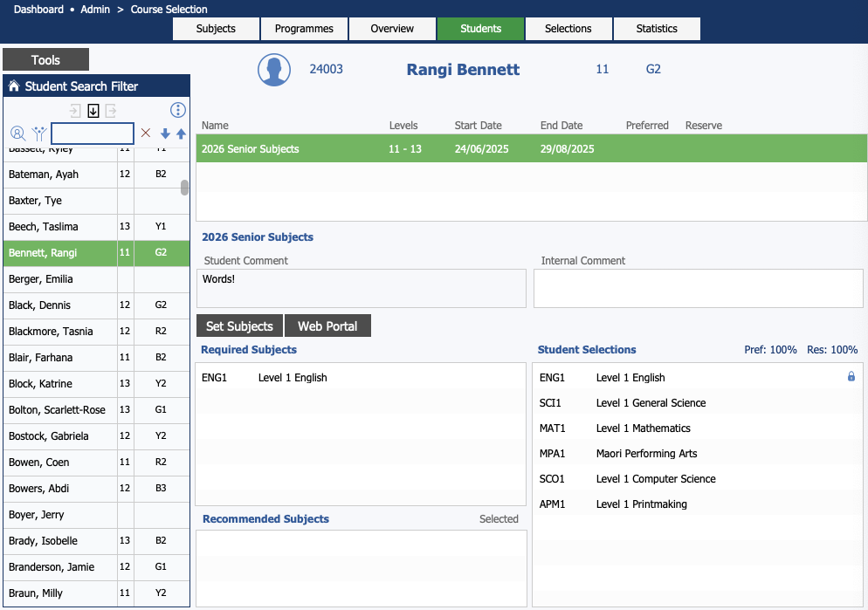The image size is (868, 610).
Task: Click the Dashboard breadcrumb link
Action: point(38,10)
